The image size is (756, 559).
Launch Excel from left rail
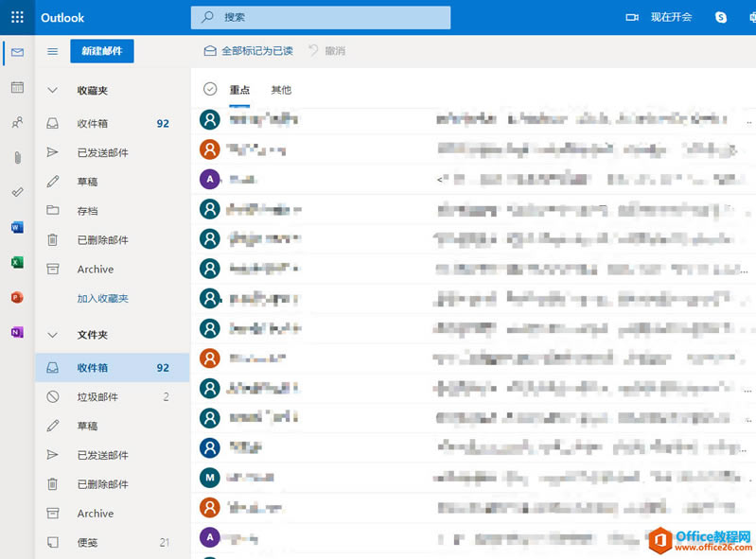tap(17, 262)
